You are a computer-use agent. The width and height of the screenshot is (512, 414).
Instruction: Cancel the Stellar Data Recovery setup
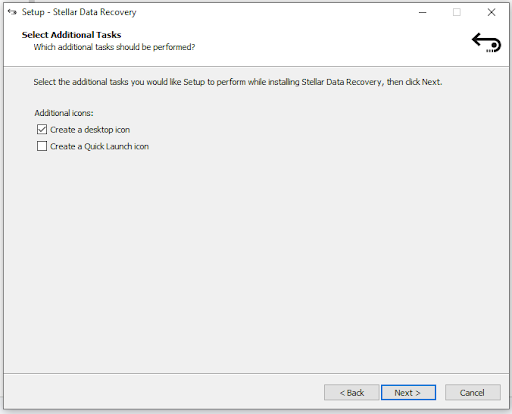(x=473, y=393)
